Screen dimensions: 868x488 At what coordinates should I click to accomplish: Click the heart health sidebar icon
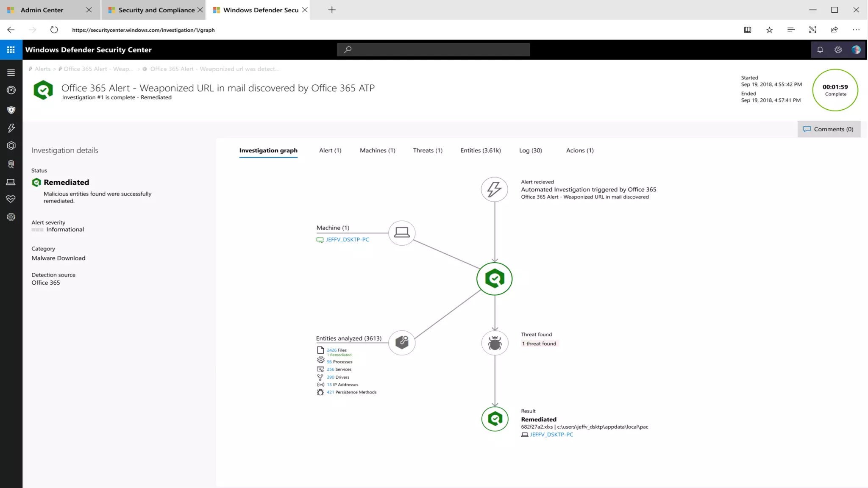tap(11, 199)
